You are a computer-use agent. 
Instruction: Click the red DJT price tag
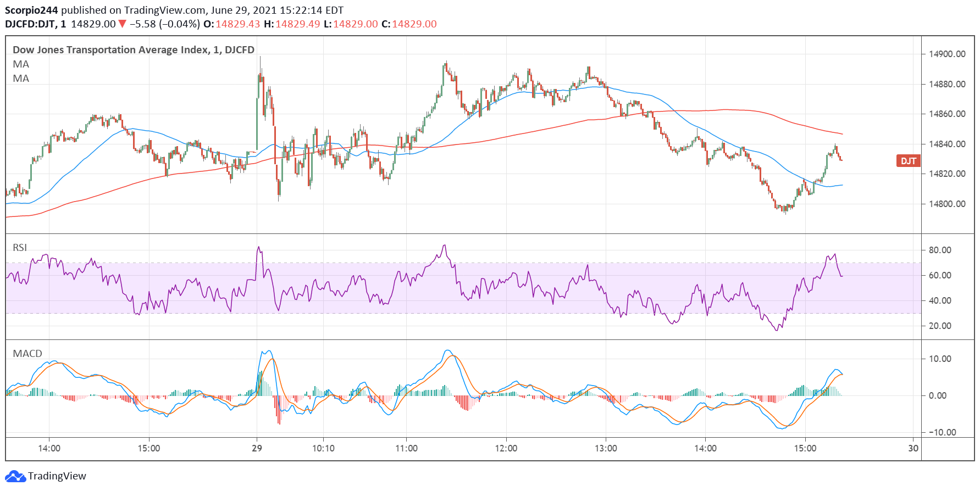pos(908,161)
